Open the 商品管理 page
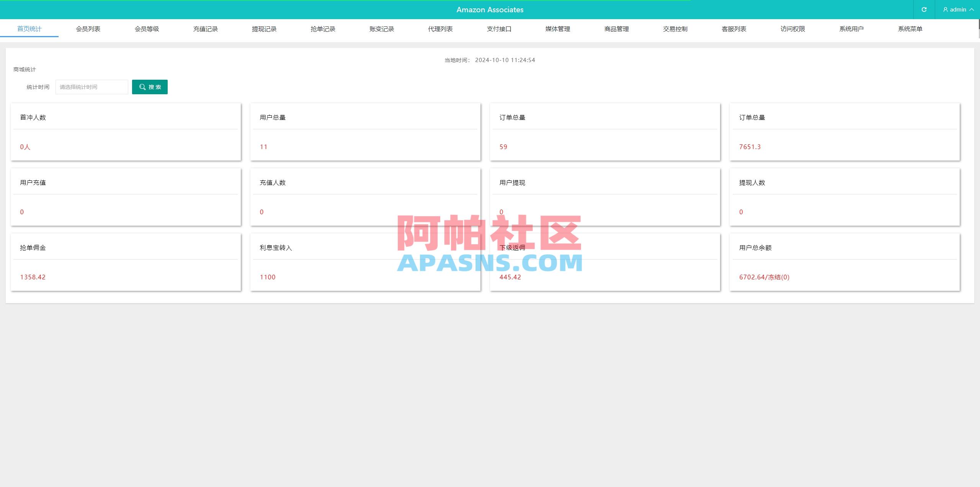The image size is (980, 487). click(x=616, y=29)
